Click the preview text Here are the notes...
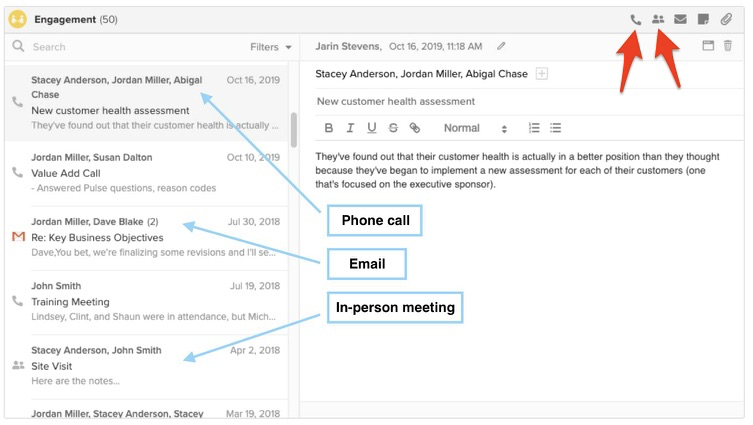Image resolution: width=753 pixels, height=425 pixels. coord(76,381)
